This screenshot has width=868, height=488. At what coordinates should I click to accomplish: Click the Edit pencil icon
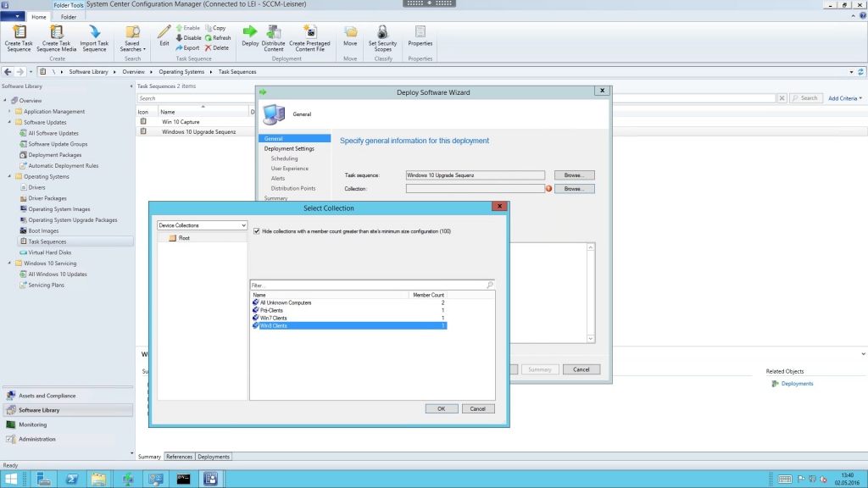164,31
